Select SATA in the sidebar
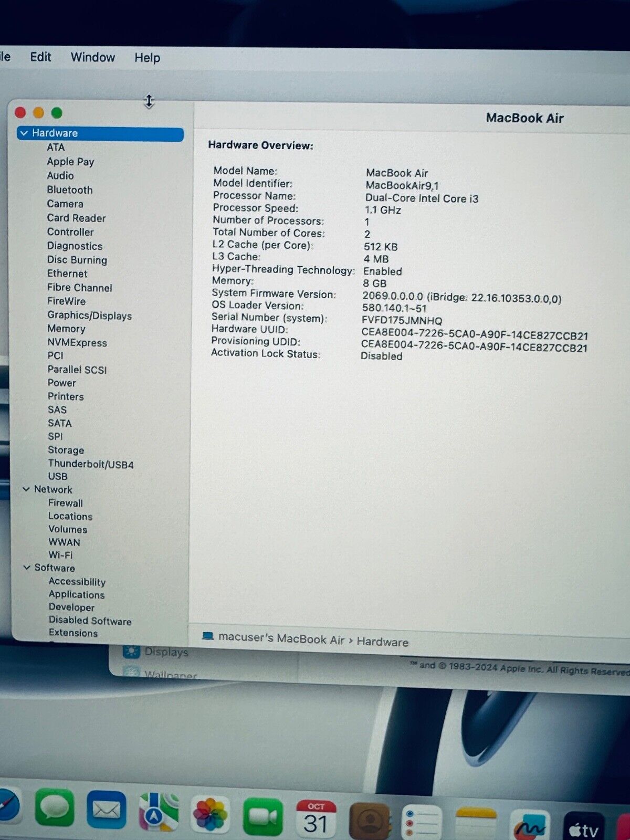 [x=59, y=423]
